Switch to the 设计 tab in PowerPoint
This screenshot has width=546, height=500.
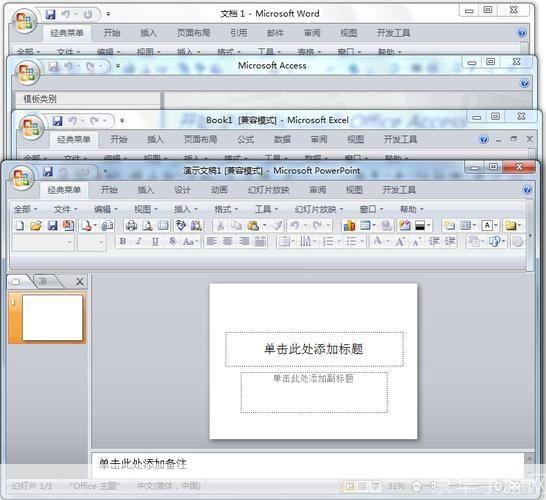tap(182, 190)
